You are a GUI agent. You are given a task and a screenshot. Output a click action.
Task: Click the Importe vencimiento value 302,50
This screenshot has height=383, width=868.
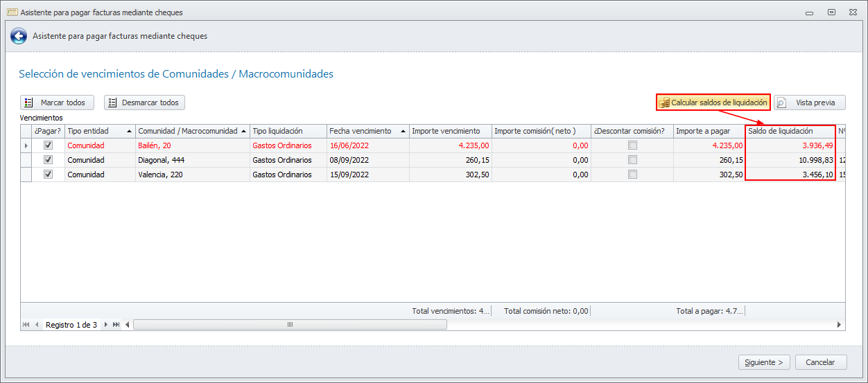pyautogui.click(x=478, y=175)
